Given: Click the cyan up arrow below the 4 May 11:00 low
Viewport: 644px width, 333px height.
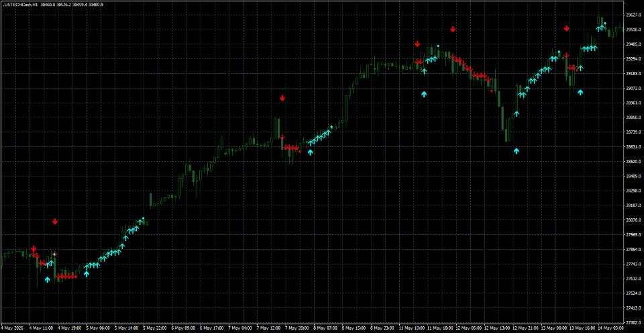Looking at the screenshot, I should pos(47,280).
